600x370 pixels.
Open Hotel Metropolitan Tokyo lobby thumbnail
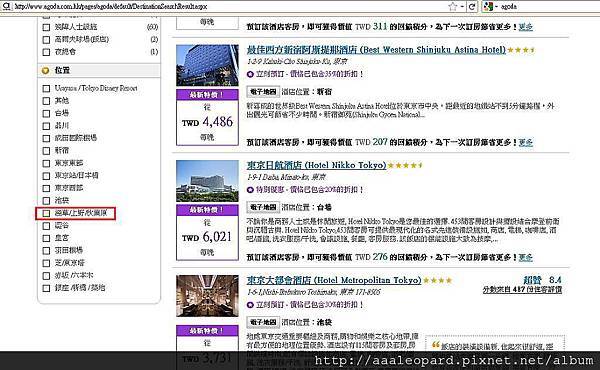click(x=207, y=296)
